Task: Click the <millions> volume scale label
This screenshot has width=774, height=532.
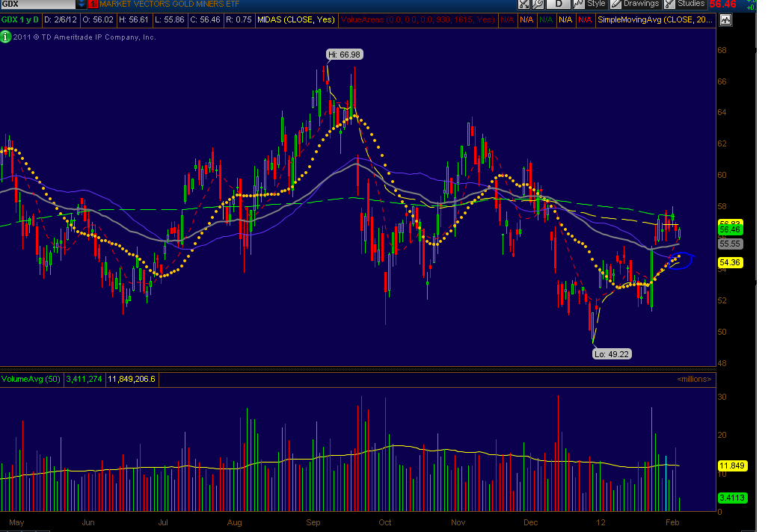Action: pos(694,379)
